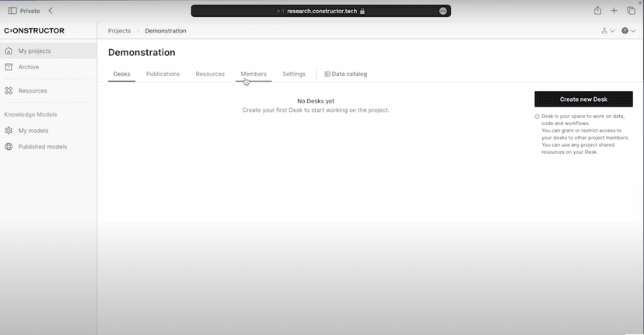The width and height of the screenshot is (644, 335).
Task: Go to Projects breadcrumb
Action: pos(119,31)
